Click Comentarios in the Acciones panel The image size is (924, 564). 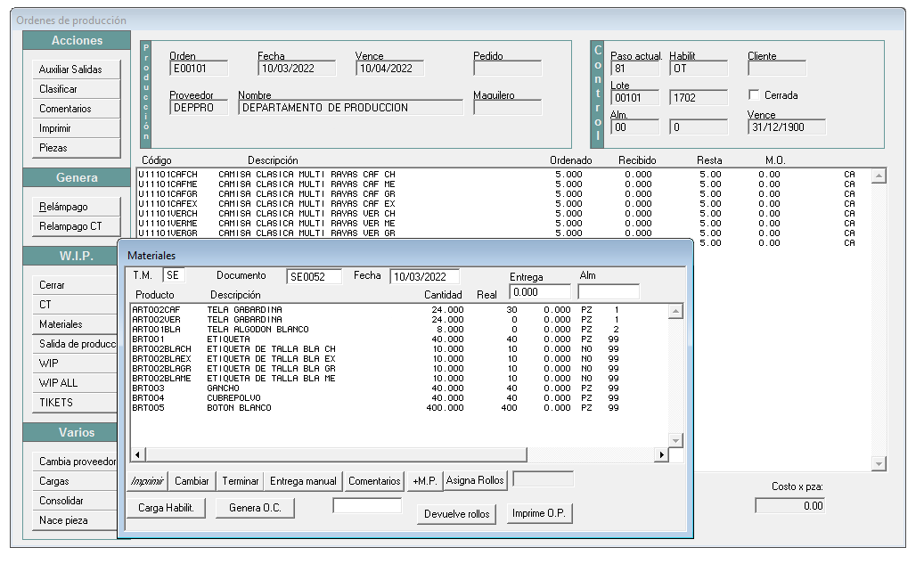click(x=76, y=109)
